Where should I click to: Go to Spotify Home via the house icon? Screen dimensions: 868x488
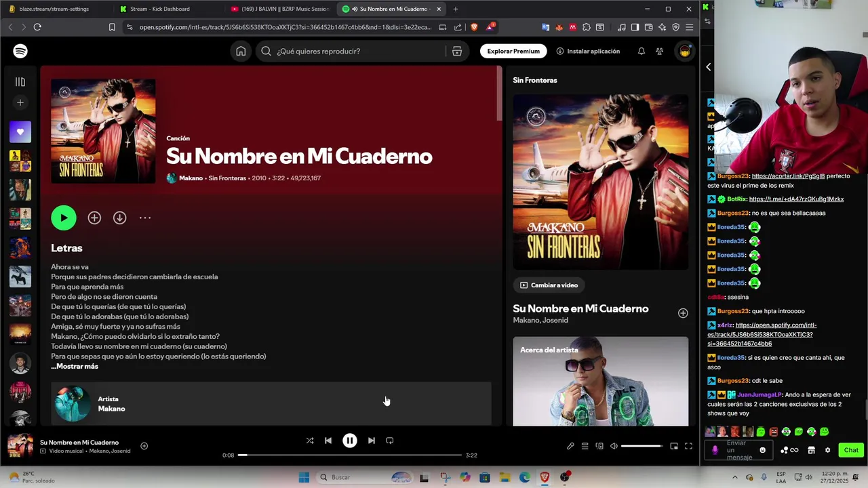pos(241,51)
